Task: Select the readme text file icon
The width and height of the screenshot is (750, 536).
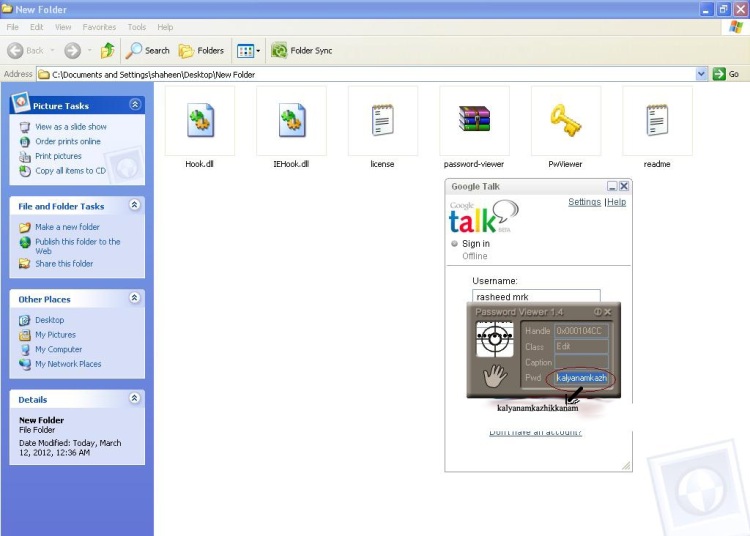Action: [x=657, y=120]
